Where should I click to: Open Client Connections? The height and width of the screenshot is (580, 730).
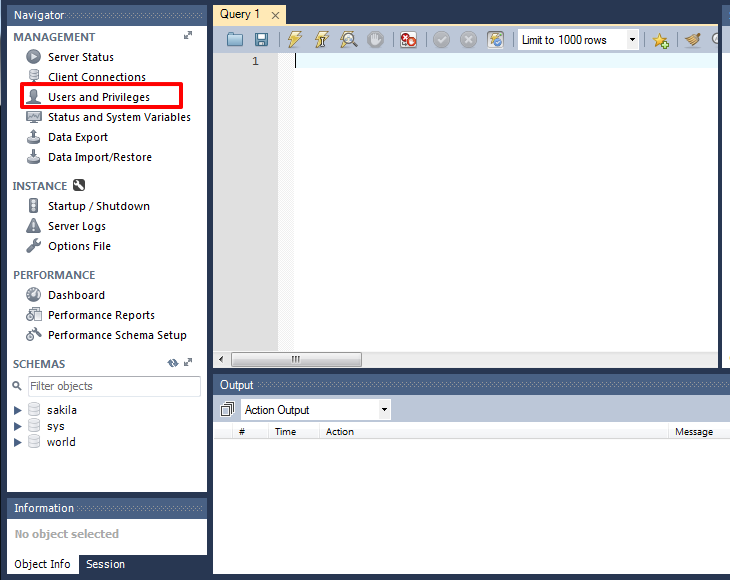click(97, 77)
